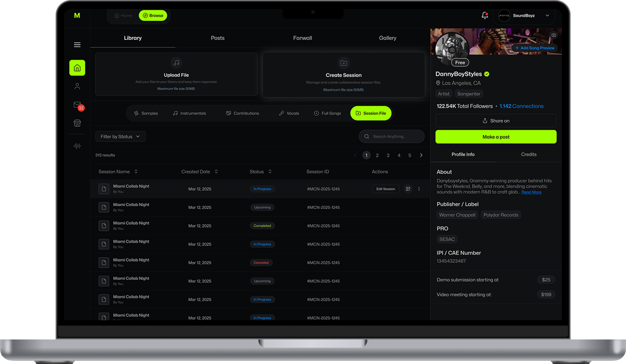626x364 pixels.
Task: Open the hamburger menu in sidebar
Action: point(77,45)
